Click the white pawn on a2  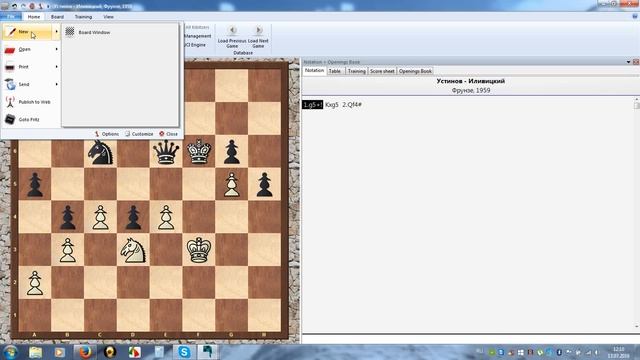[35, 282]
